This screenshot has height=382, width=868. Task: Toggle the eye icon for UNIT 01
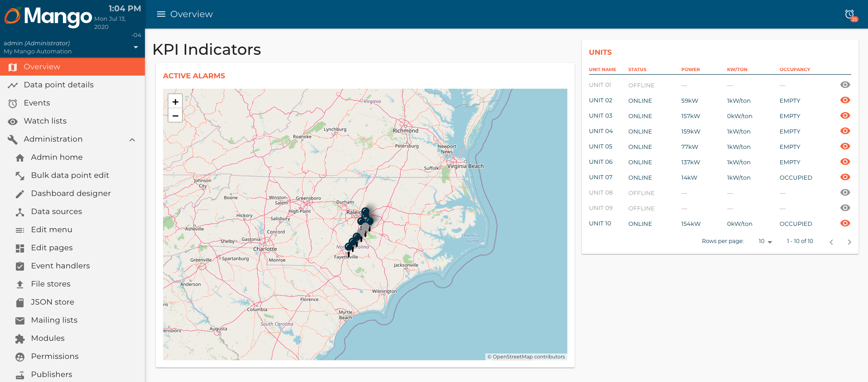pyautogui.click(x=845, y=85)
